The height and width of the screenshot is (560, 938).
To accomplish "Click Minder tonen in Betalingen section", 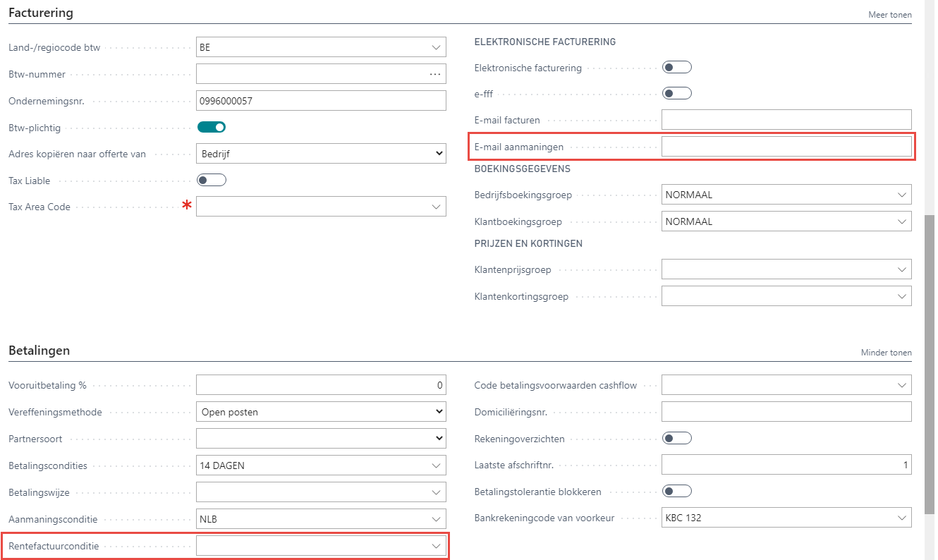I will click(x=886, y=353).
